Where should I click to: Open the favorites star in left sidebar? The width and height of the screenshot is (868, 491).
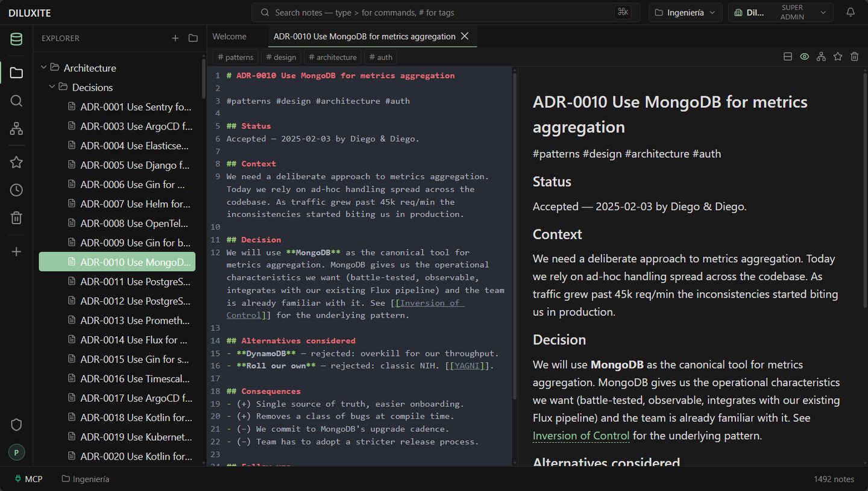pyautogui.click(x=16, y=162)
